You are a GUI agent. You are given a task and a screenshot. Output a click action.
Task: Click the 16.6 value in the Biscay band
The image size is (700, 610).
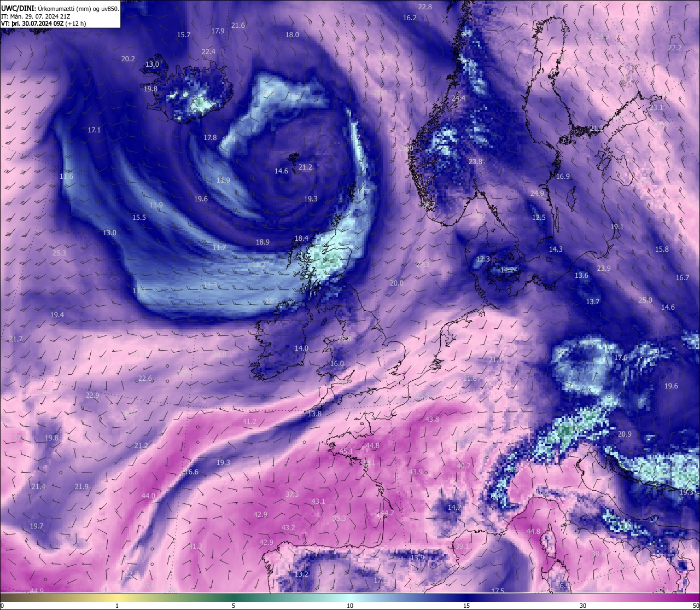(191, 472)
